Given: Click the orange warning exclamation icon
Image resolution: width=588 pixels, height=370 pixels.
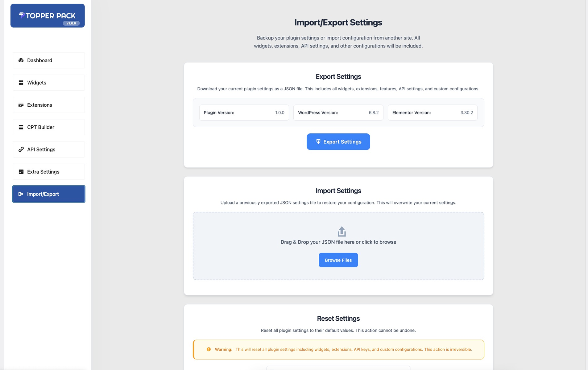Looking at the screenshot, I should point(209,349).
